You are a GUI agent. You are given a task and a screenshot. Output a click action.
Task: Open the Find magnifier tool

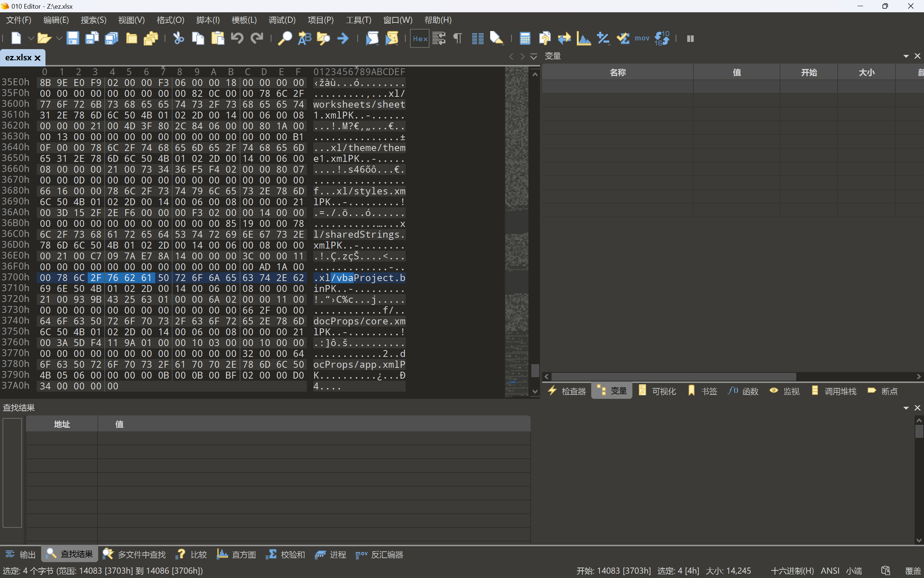pyautogui.click(x=284, y=38)
